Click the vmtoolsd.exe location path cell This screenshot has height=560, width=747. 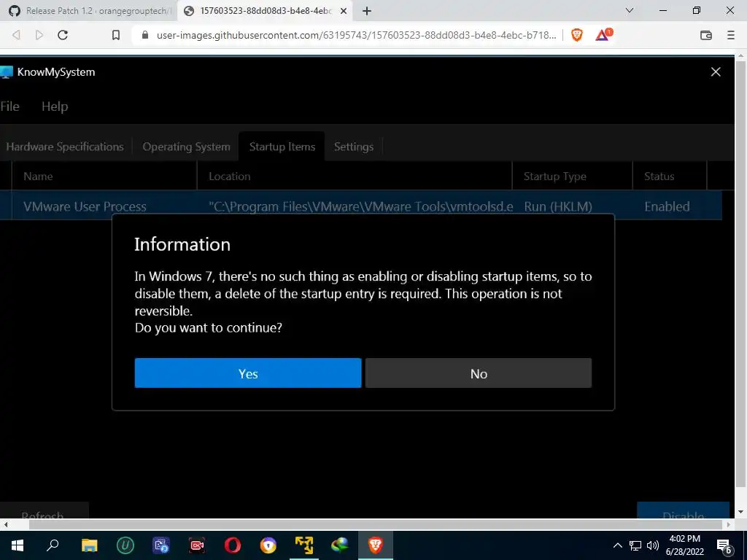[360, 206]
